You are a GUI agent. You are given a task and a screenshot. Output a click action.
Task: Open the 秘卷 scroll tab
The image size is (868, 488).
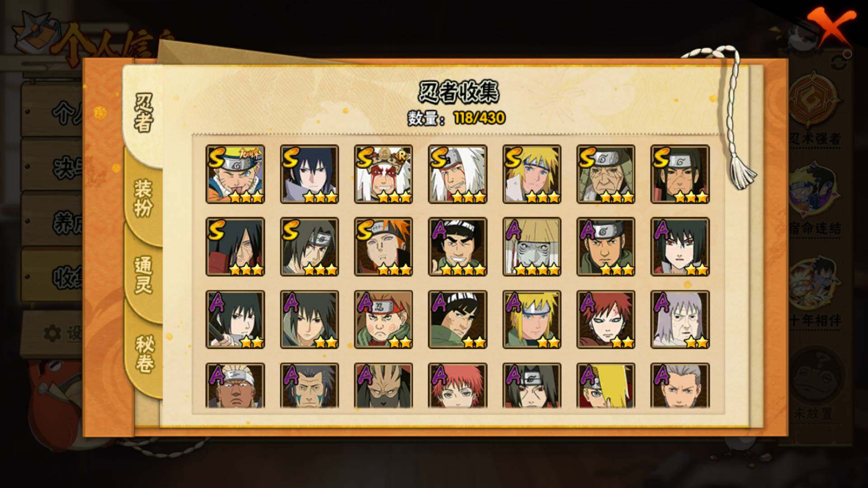pos(144,355)
